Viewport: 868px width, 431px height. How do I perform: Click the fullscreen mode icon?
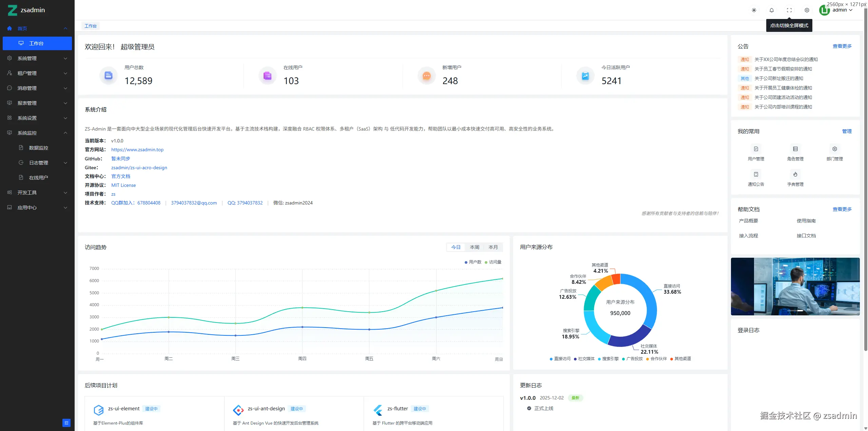tap(789, 10)
